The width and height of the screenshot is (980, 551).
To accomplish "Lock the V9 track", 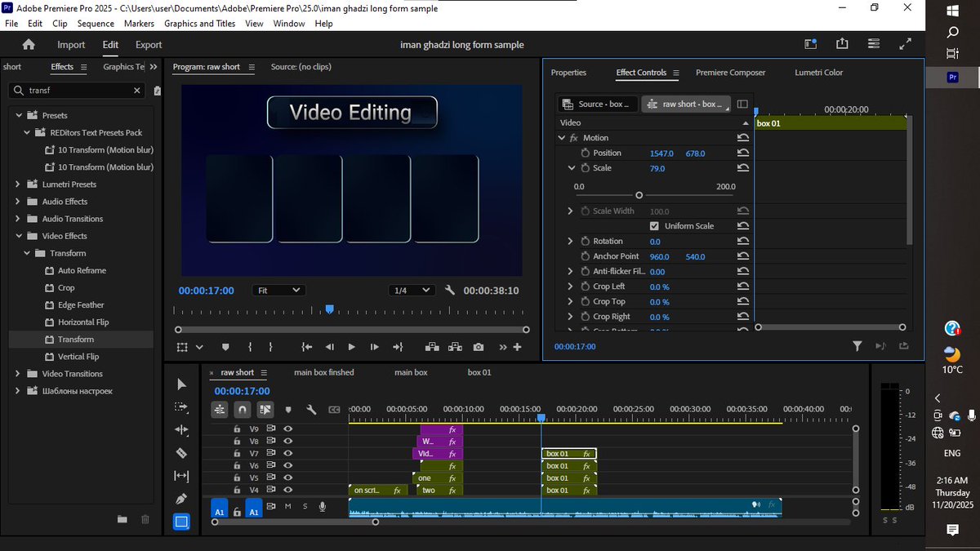I will tap(237, 429).
